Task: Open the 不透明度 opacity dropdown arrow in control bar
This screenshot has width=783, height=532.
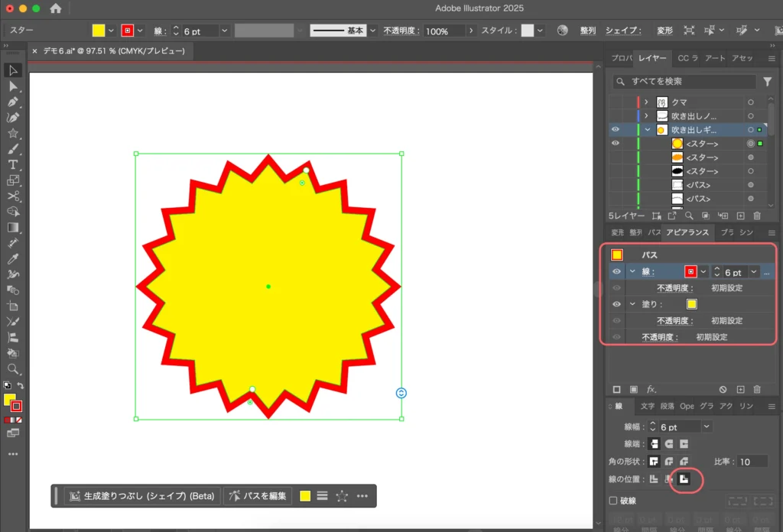Action: [x=471, y=31]
